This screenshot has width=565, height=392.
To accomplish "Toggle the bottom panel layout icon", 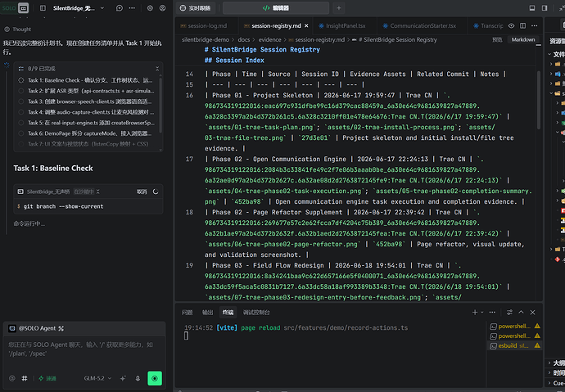I will coord(532,8).
